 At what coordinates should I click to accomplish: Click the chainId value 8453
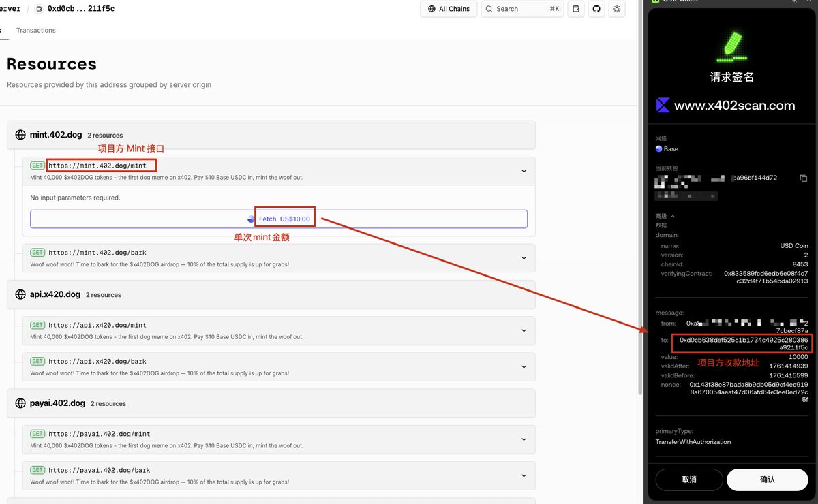tap(800, 264)
